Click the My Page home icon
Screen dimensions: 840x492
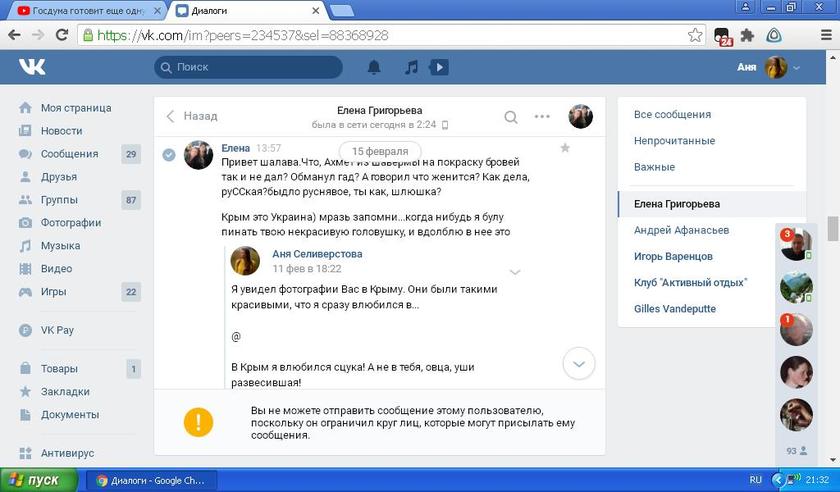coord(25,108)
